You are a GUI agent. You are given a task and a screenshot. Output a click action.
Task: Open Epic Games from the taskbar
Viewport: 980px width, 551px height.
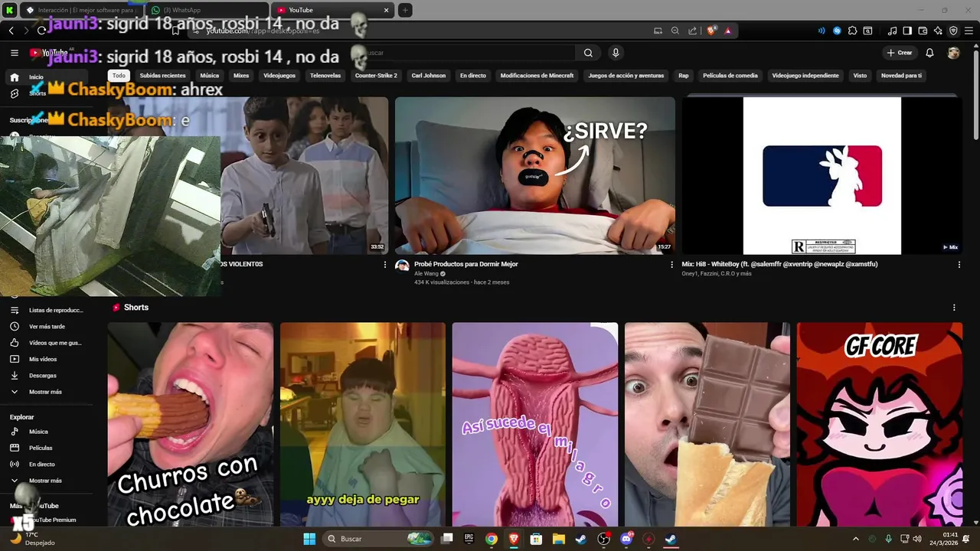point(469,539)
